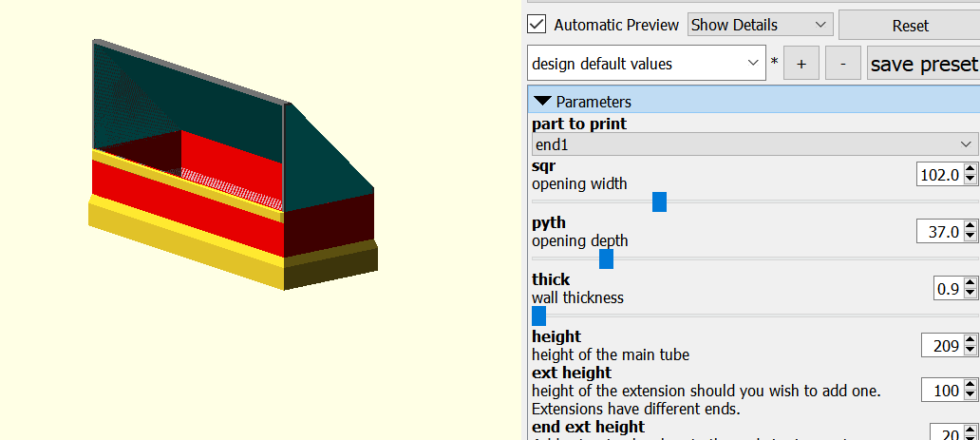
Task: Open the Show Details dropdown
Action: click(761, 25)
